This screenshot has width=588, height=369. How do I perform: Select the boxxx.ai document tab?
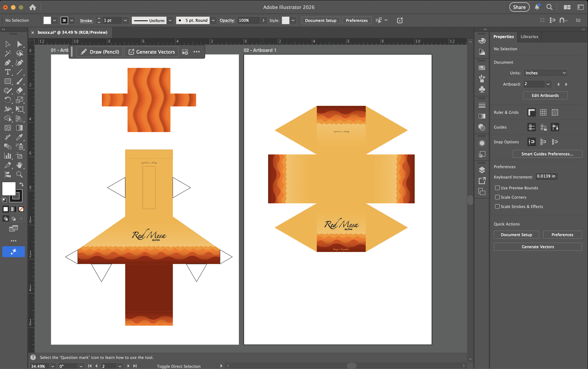click(72, 32)
